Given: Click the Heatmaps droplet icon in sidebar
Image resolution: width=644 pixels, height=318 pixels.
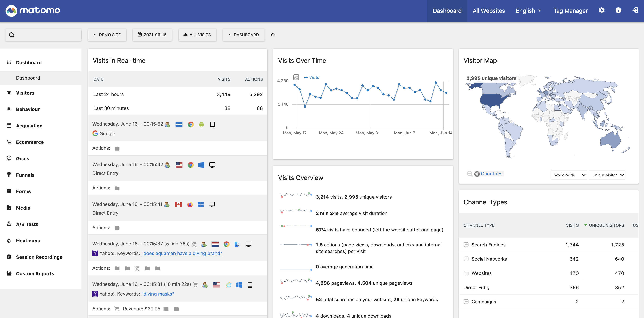Looking at the screenshot, I should point(9,240).
